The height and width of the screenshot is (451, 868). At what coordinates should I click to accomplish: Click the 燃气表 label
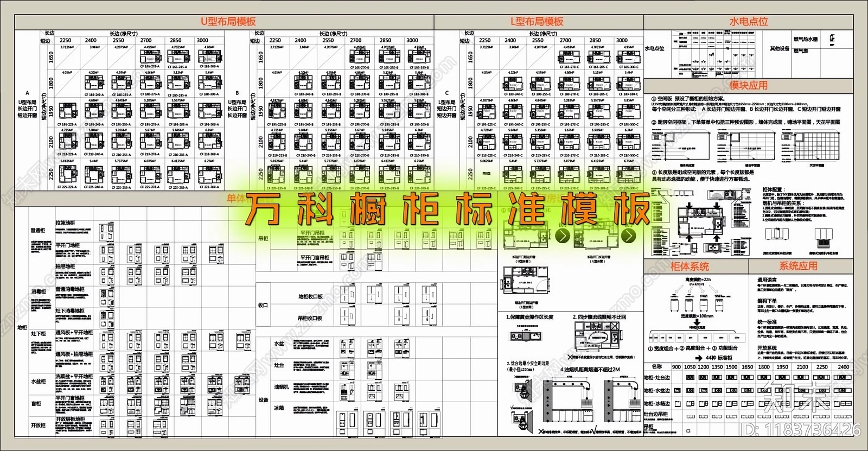click(801, 51)
